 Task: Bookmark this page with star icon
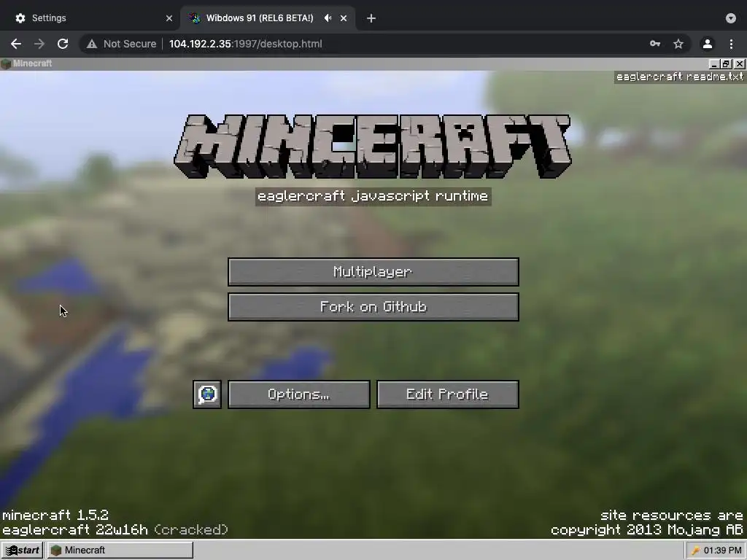click(678, 44)
